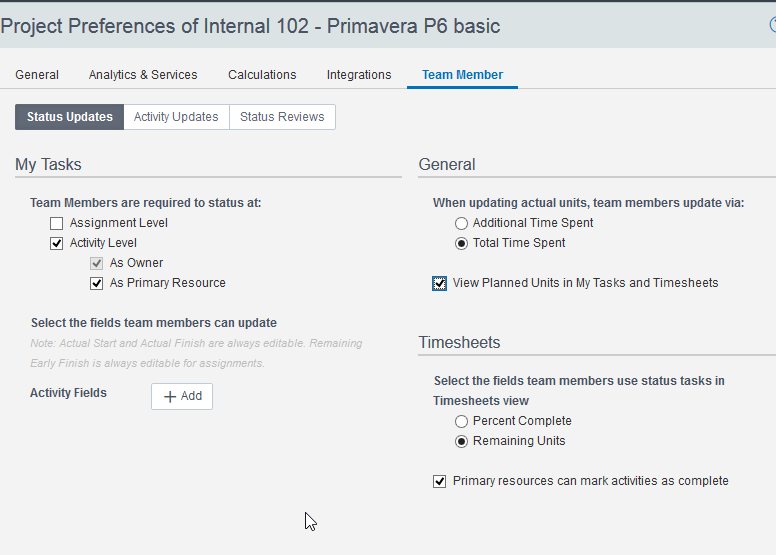776x555 pixels.
Task: Select Total Time Spent radio option
Action: 461,243
